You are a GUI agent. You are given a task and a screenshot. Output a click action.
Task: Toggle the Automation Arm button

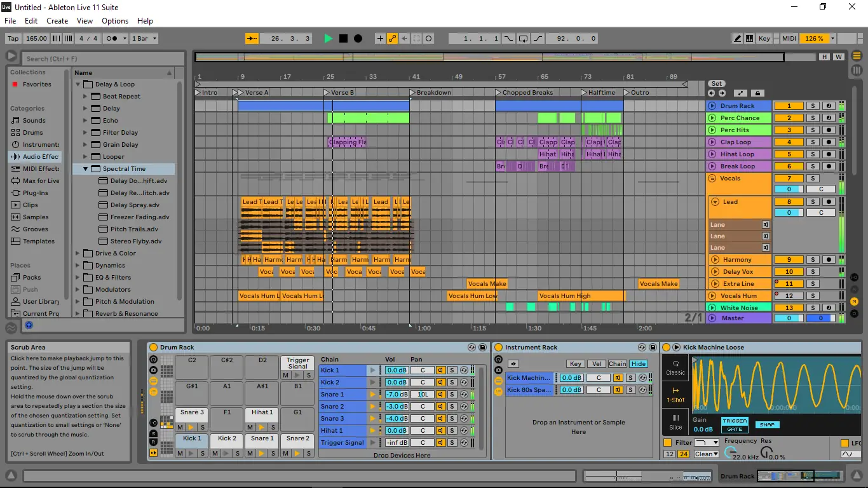click(x=392, y=39)
